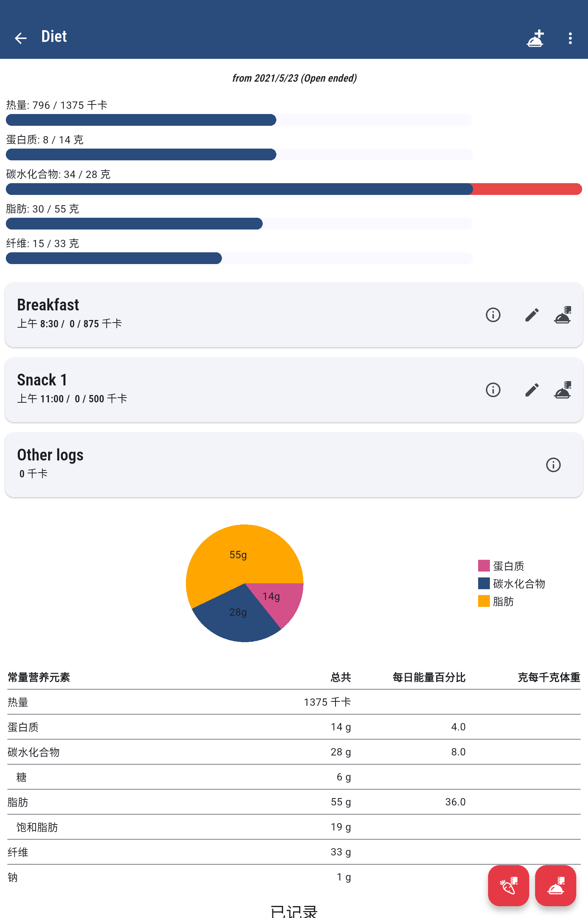Expand the Snack 1 card
The width and height of the screenshot is (588, 918).
coord(229,389)
